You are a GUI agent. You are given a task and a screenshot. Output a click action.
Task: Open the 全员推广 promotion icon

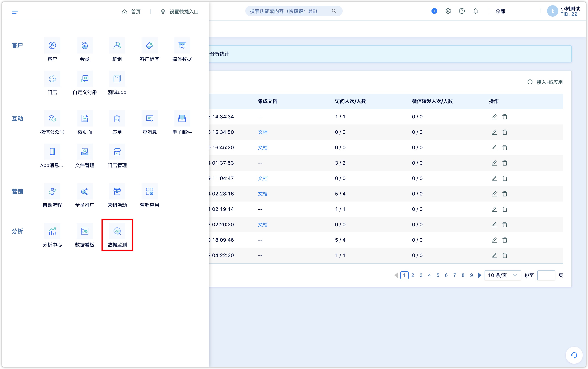[85, 191]
